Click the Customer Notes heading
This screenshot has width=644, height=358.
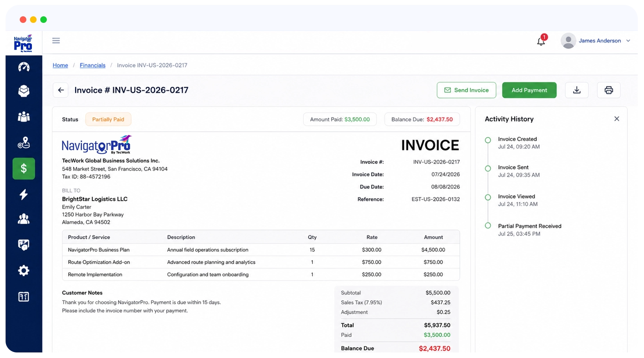pyautogui.click(x=82, y=293)
